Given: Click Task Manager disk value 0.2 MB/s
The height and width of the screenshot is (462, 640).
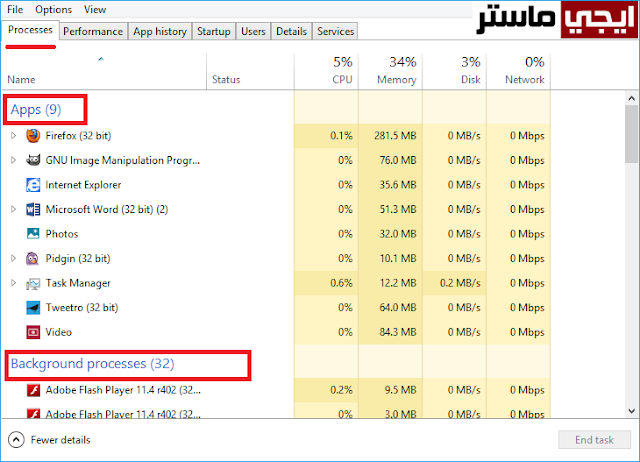Looking at the screenshot, I should 460,283.
